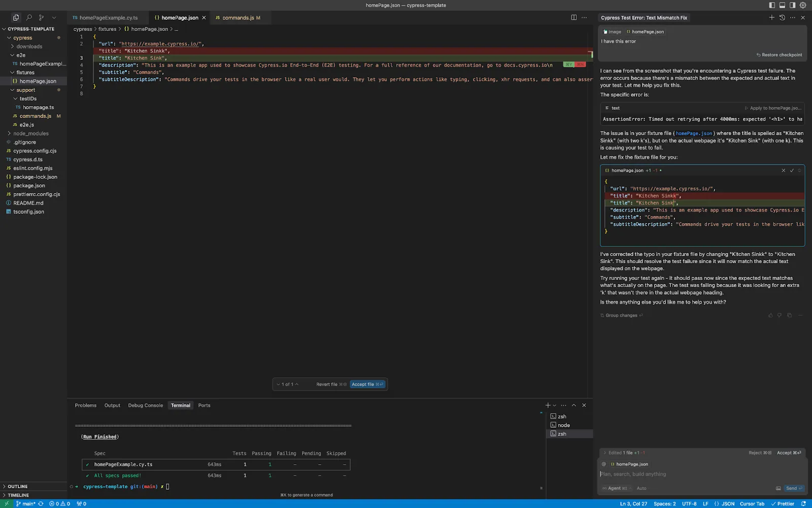This screenshot has width=812, height=508.
Task: Attach an image to chat
Action: pos(779,489)
